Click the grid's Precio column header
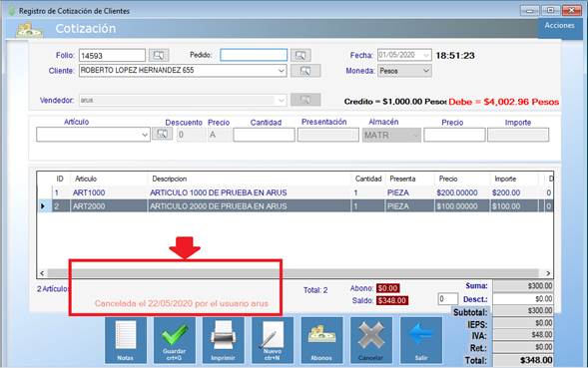Image resolution: width=588 pixels, height=368 pixels. click(462, 179)
